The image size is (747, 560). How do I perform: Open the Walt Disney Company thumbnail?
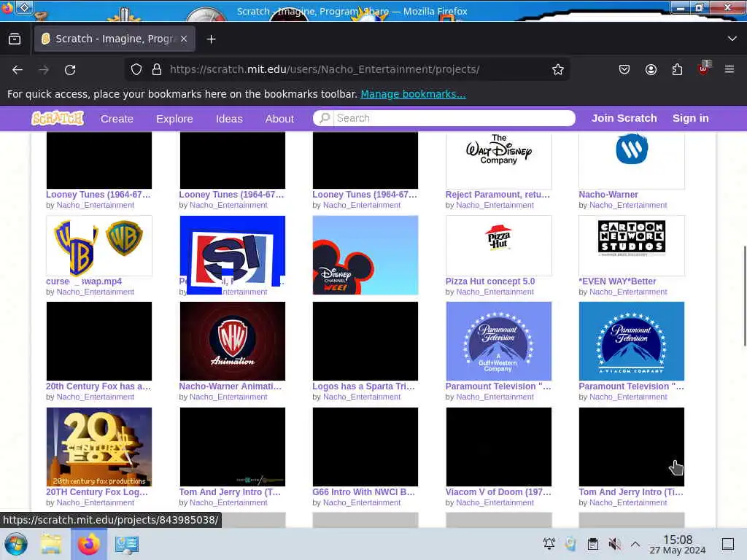coord(499,160)
